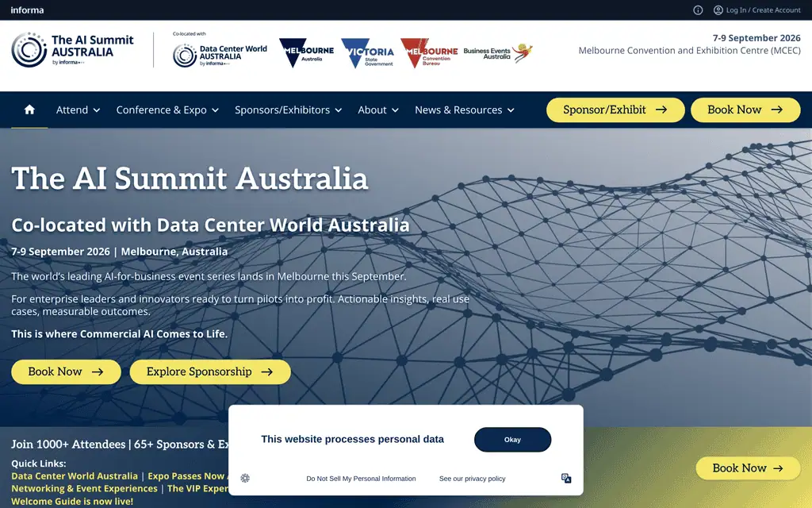Click the user account avatar icon
The width and height of the screenshot is (812, 508).
(x=718, y=10)
